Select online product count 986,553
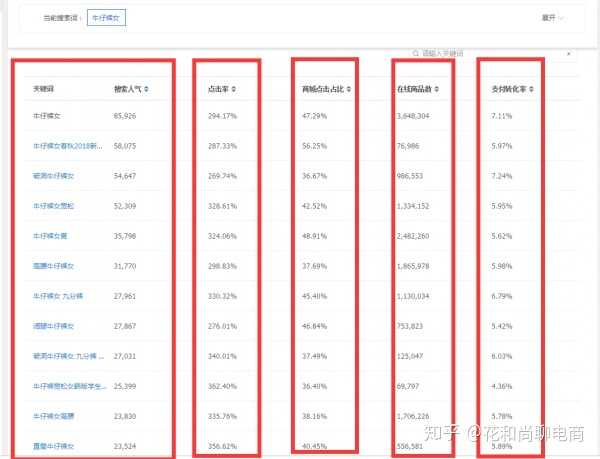Image resolution: width=600 pixels, height=459 pixels. tap(410, 176)
